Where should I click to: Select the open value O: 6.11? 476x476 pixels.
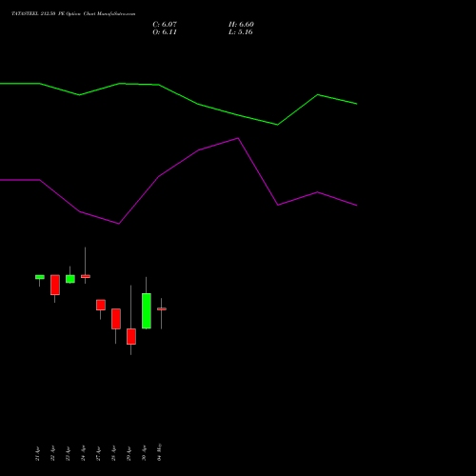coord(165,32)
